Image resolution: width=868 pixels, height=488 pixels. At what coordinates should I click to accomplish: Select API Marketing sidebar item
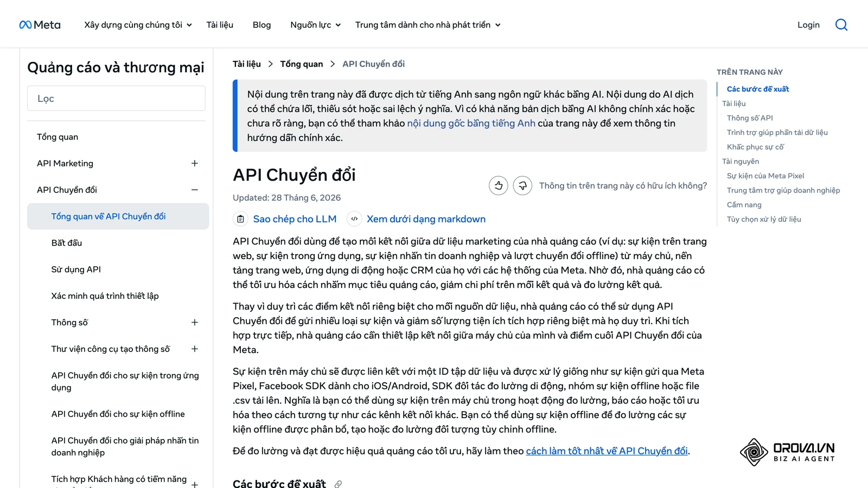[x=65, y=163]
